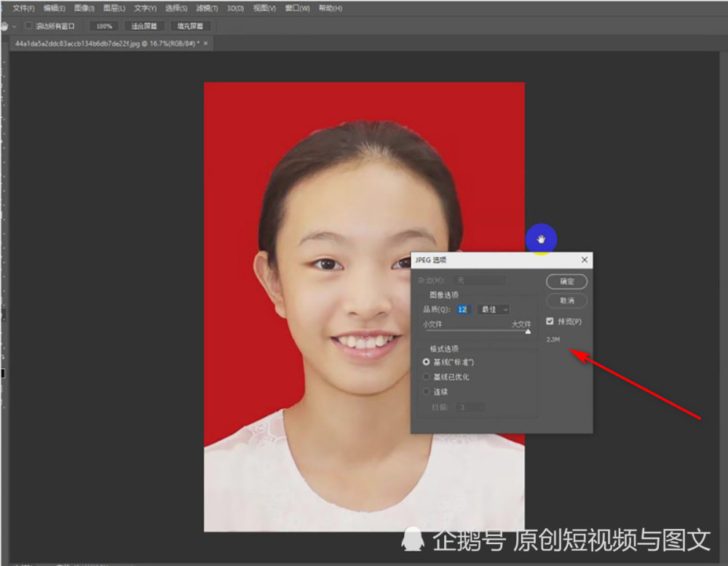Image resolution: width=728 pixels, height=566 pixels.
Task: Open the 滤镜(T) menu
Action: click(207, 8)
